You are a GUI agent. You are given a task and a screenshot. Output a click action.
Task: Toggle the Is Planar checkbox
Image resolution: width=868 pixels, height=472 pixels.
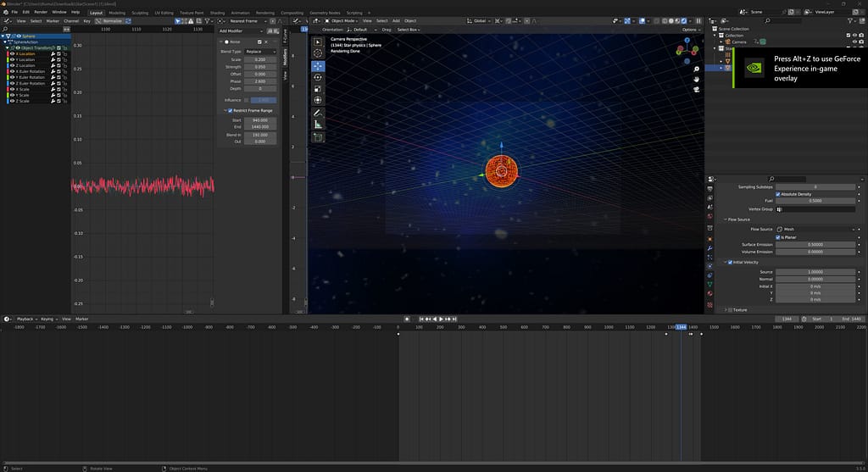click(x=778, y=237)
